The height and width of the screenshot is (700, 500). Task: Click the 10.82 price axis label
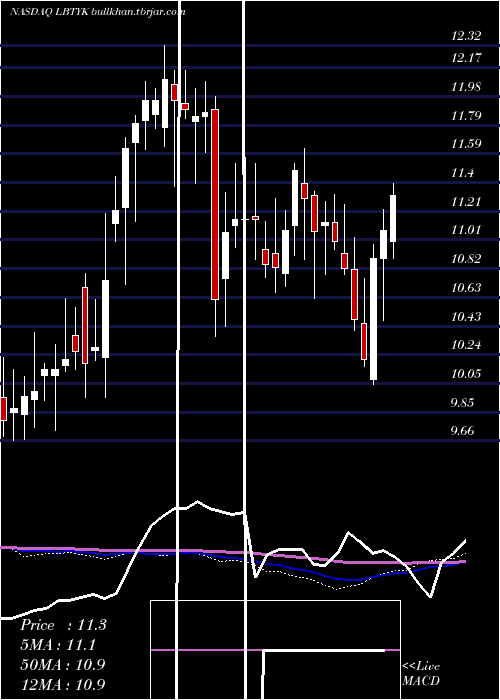coord(466,259)
